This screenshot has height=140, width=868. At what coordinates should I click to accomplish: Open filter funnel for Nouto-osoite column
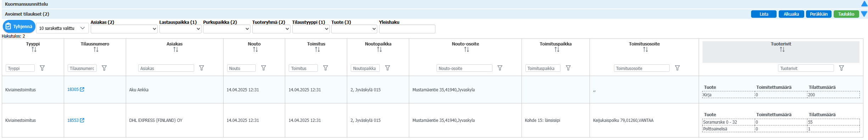(500, 68)
